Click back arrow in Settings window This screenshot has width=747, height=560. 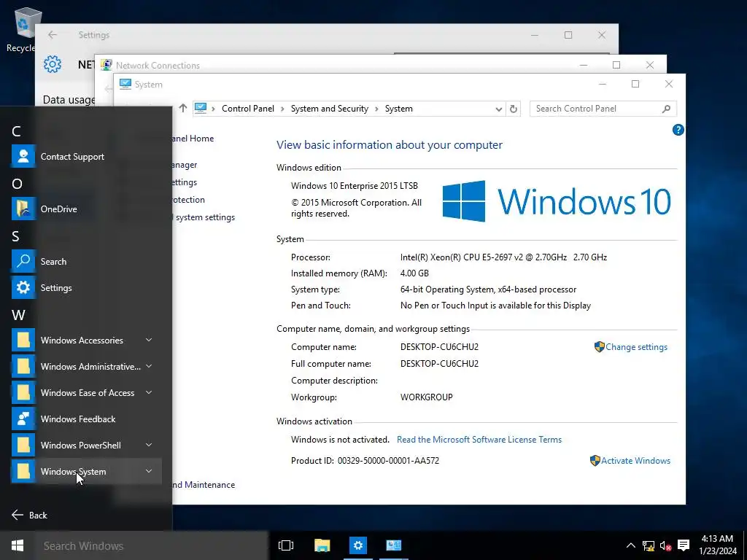(53, 35)
